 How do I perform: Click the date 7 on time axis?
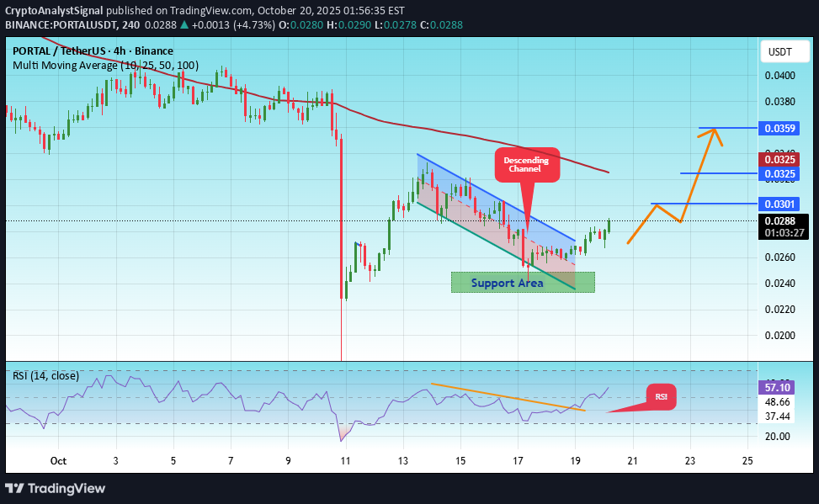pos(231,460)
